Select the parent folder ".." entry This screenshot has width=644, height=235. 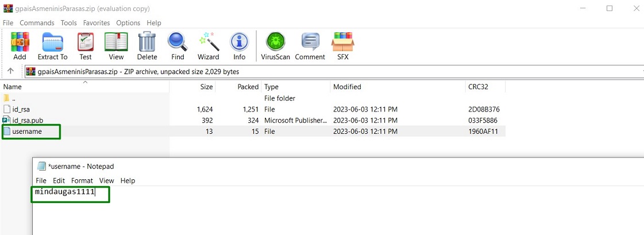tap(14, 98)
